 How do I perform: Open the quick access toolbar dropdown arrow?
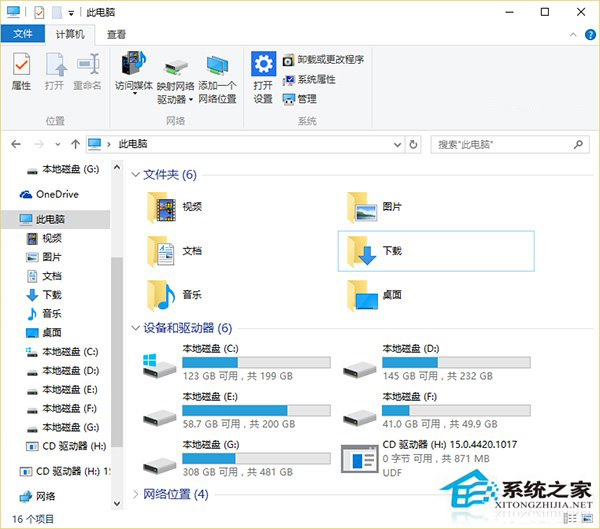pyautogui.click(x=71, y=13)
